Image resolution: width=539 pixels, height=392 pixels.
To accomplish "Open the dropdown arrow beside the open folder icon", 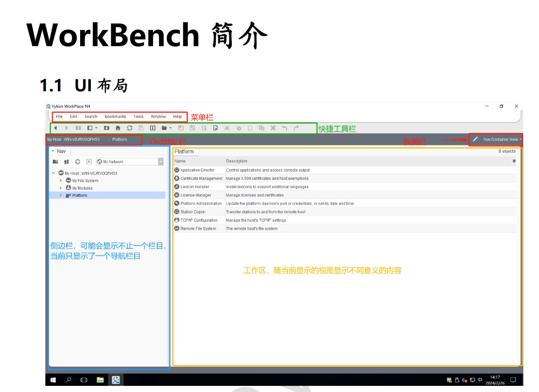I will click(171, 128).
